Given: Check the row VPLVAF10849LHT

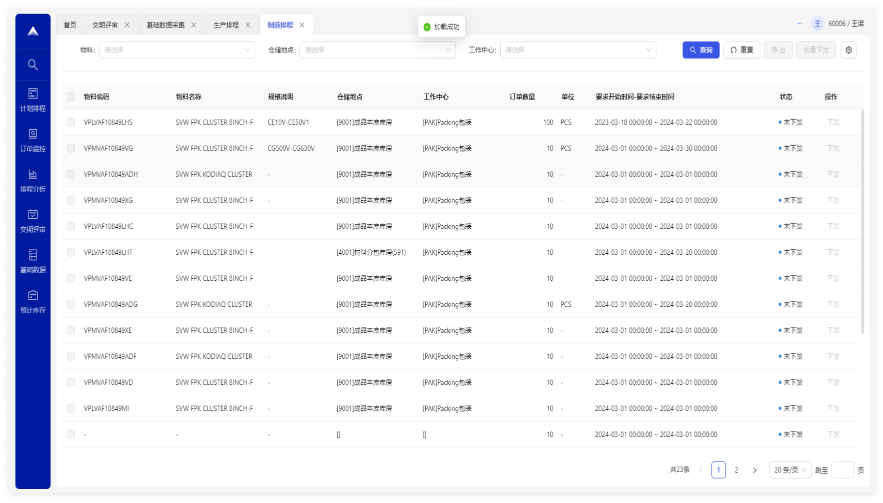Looking at the screenshot, I should click(71, 252).
